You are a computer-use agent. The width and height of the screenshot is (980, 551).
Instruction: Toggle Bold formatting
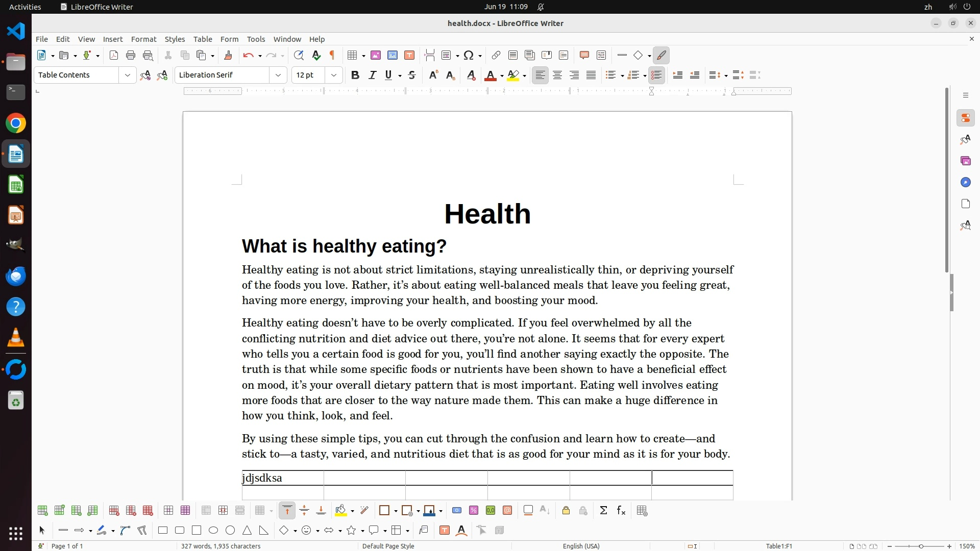click(355, 76)
